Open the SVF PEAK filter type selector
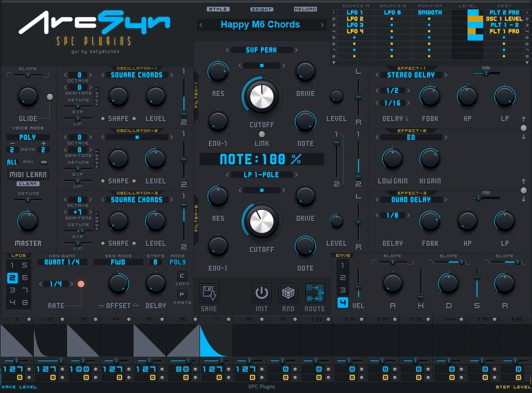The width and height of the screenshot is (532, 393). pos(261,49)
